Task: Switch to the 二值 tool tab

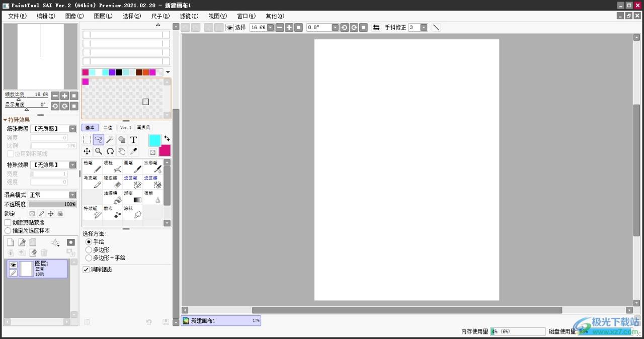Action: tap(108, 128)
